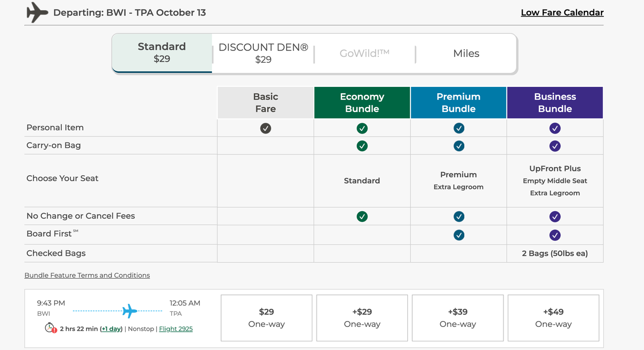Choose the +$49 Business Bundle fare
Screen dimensions: 644x350
[553, 317]
